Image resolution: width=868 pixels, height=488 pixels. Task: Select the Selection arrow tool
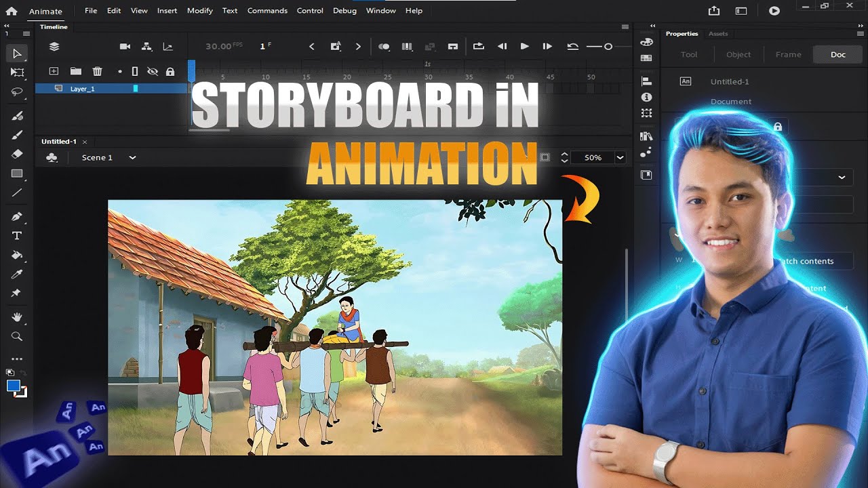coord(17,54)
